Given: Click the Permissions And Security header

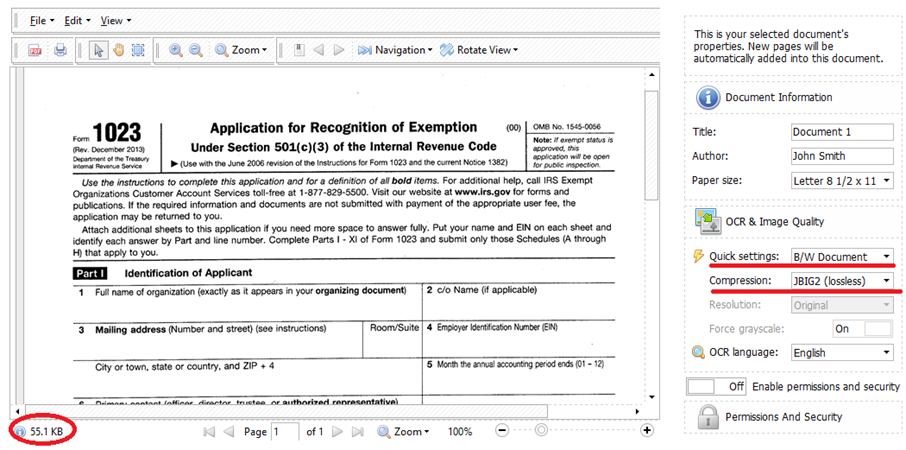Looking at the screenshot, I should [784, 416].
